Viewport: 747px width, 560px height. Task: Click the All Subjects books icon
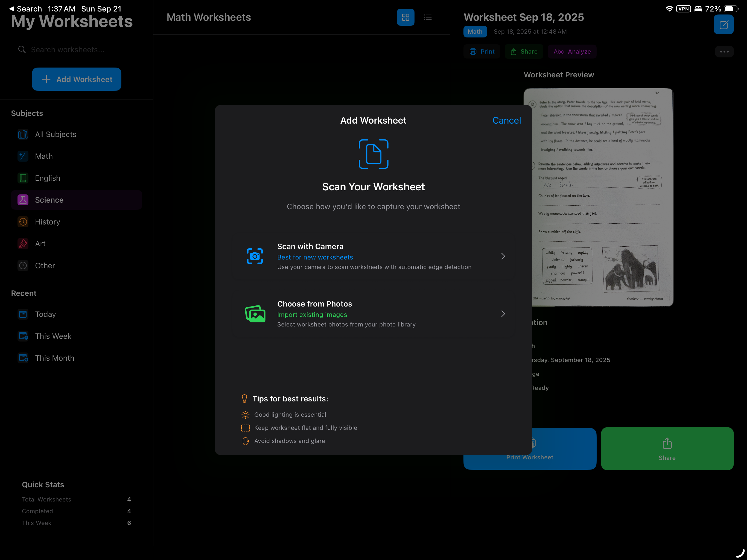click(x=23, y=135)
